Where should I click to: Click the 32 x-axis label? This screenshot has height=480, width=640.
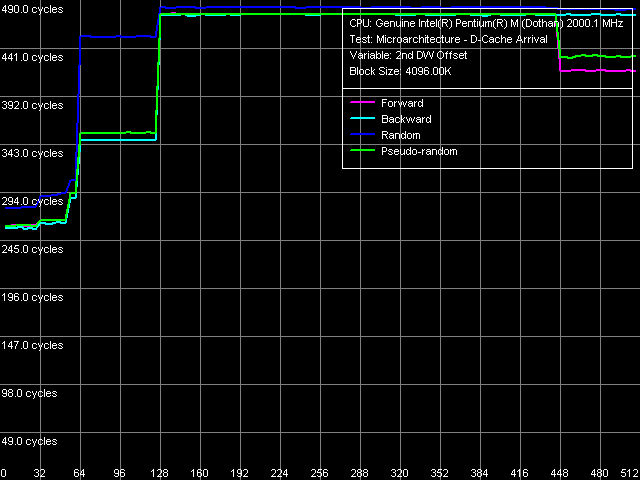coord(40,473)
